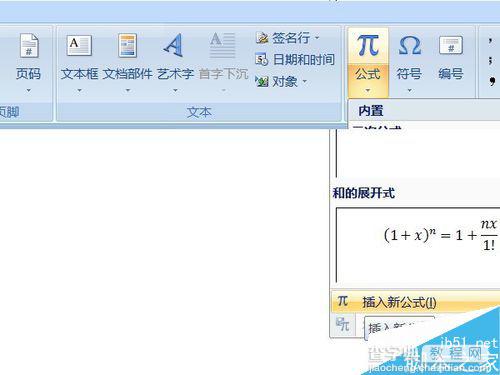Choose Insert New Equation (插入新公式)

point(416,302)
